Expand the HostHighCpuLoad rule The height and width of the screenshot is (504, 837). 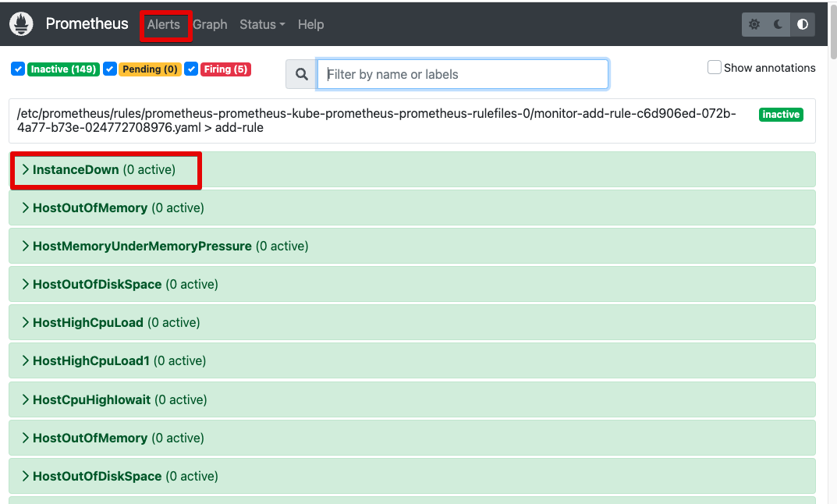tap(412, 322)
